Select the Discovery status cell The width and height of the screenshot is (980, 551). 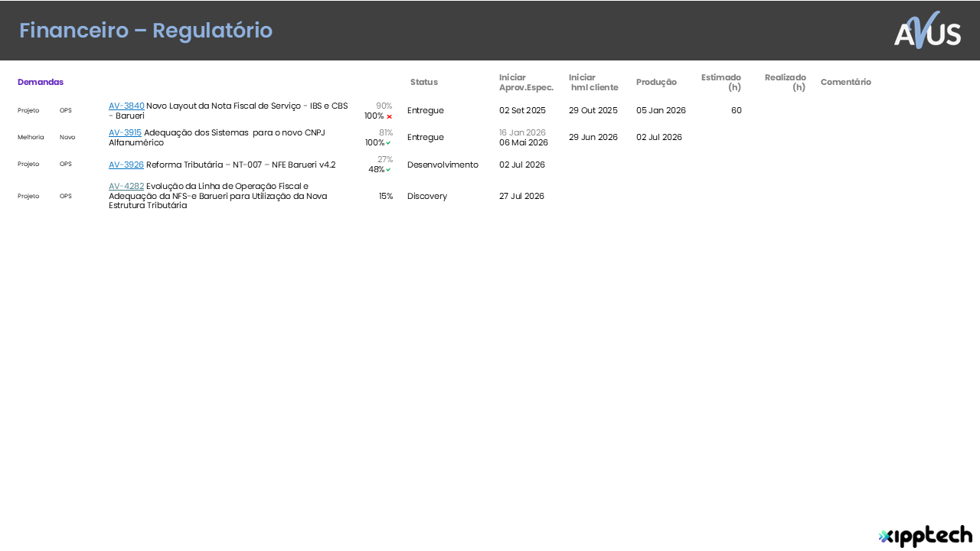(427, 196)
